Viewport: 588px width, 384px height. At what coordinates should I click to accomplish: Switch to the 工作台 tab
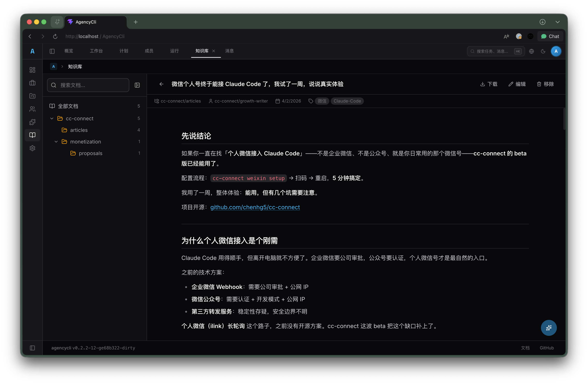pyautogui.click(x=96, y=51)
